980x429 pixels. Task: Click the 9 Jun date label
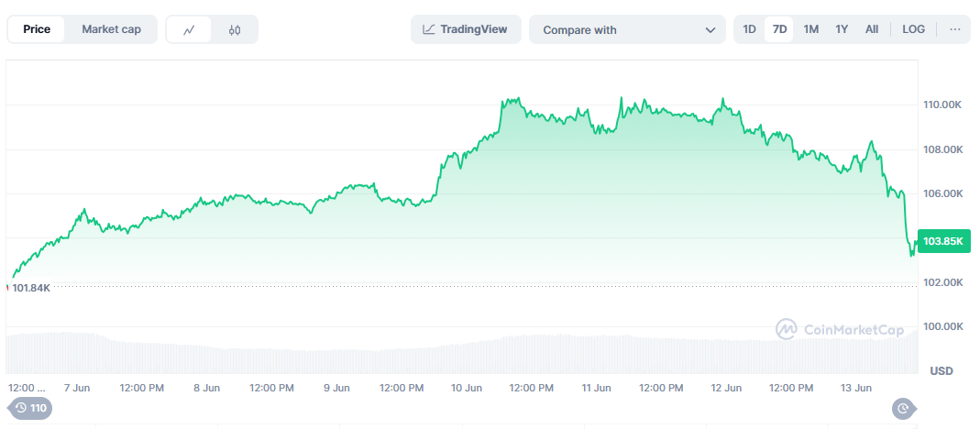tap(336, 388)
